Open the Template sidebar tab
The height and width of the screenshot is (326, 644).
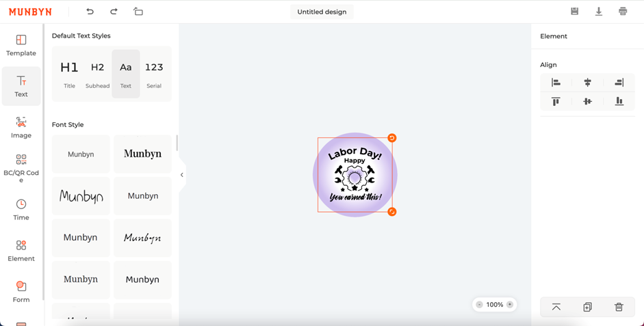tap(21, 45)
